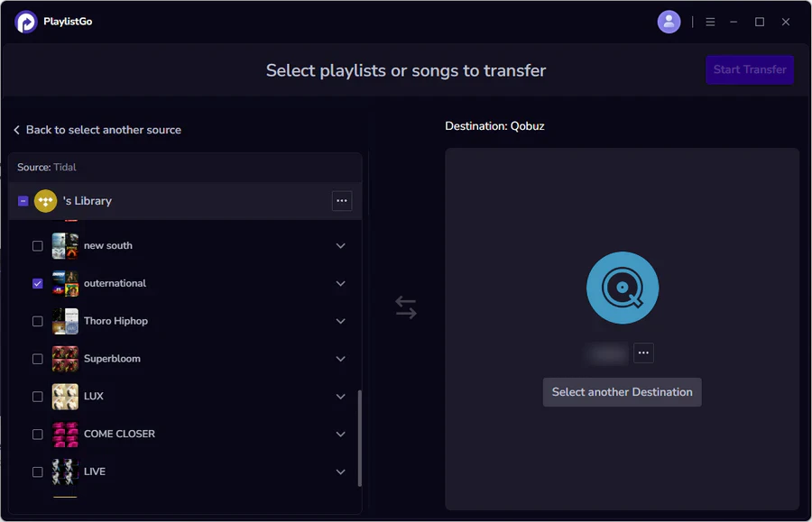Open the hamburger menu in title bar

(710, 22)
